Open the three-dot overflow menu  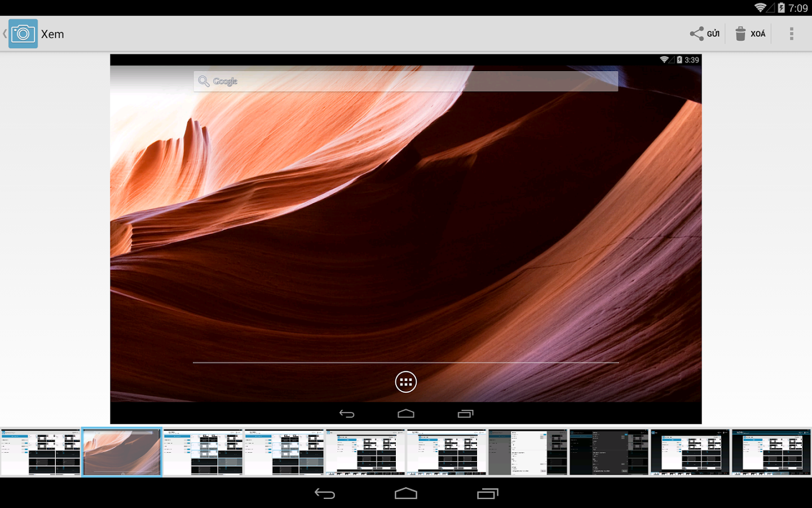[792, 34]
